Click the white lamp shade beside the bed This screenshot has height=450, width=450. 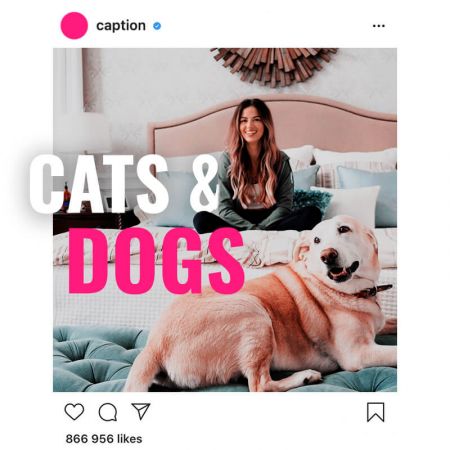click(82, 133)
